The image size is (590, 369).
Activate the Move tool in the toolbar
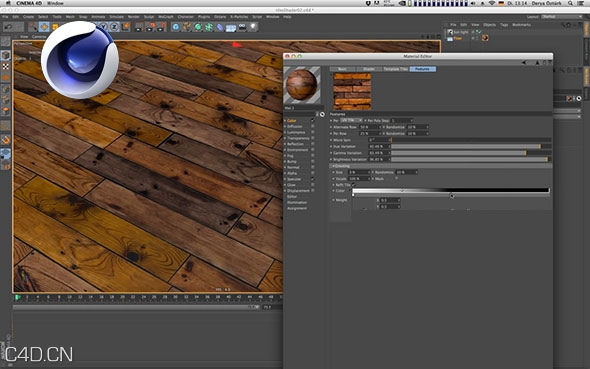point(44,27)
